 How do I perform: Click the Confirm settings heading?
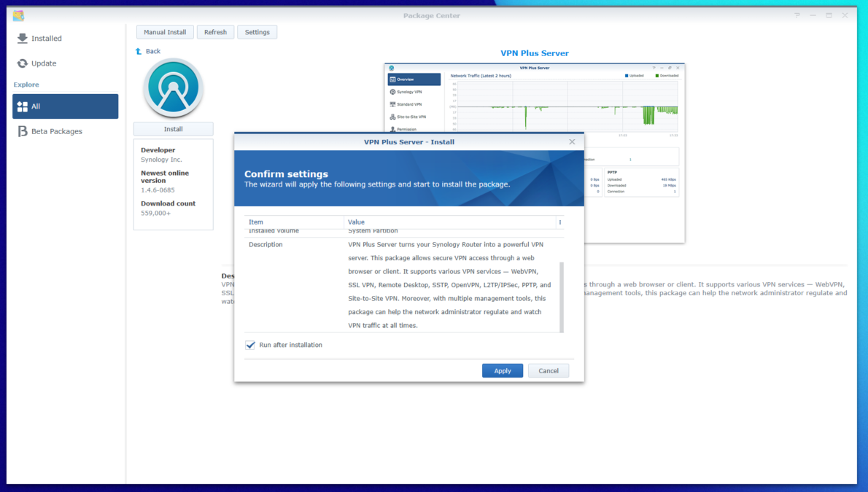(x=286, y=173)
